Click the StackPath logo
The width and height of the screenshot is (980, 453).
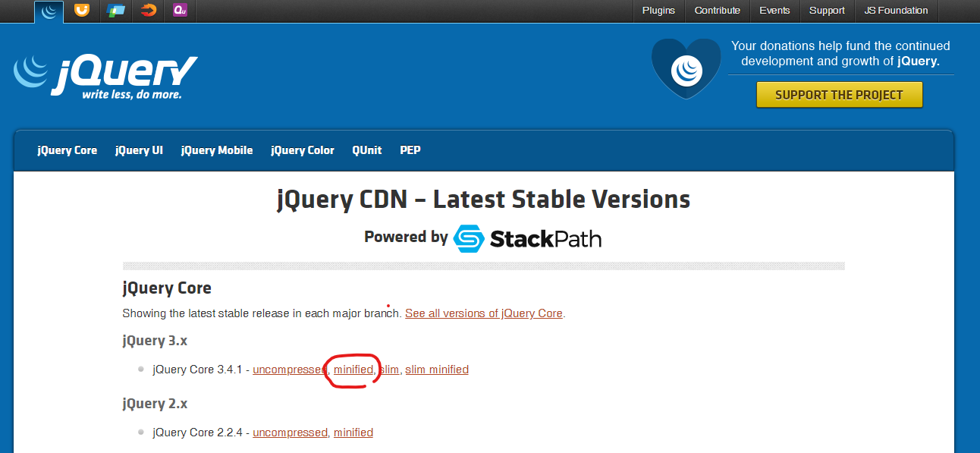click(x=527, y=239)
